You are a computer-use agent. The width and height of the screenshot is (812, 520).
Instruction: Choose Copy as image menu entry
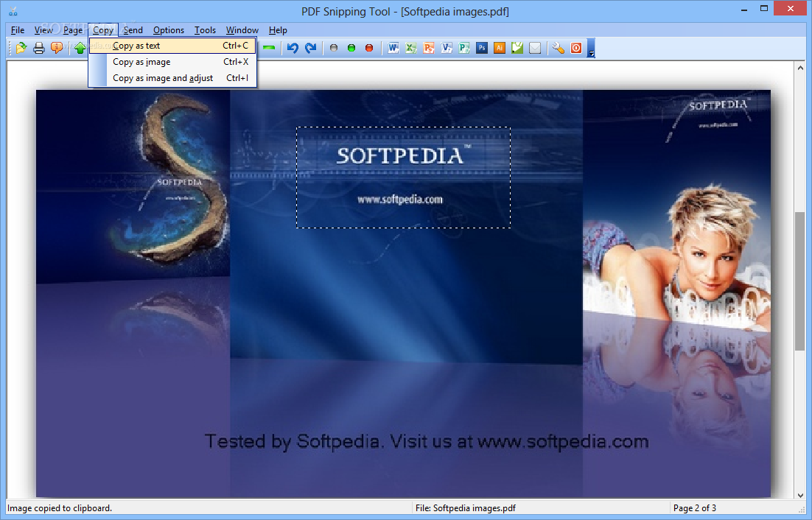pyautogui.click(x=172, y=62)
